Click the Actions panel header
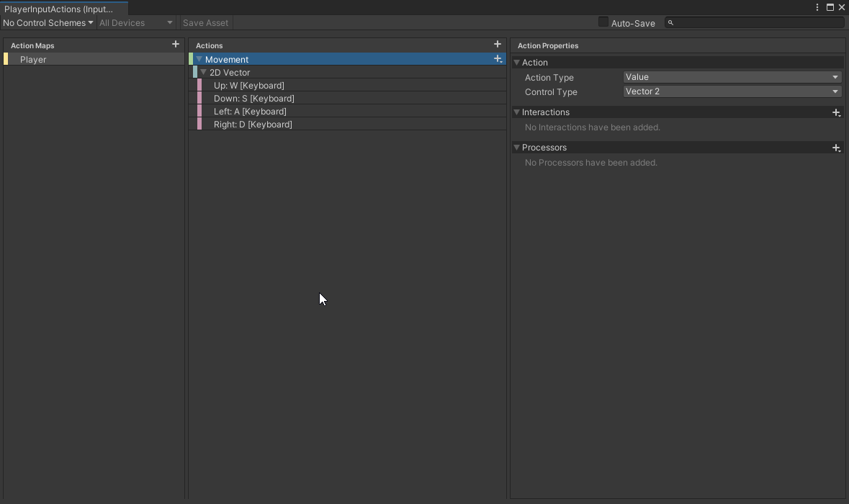 [x=209, y=45]
